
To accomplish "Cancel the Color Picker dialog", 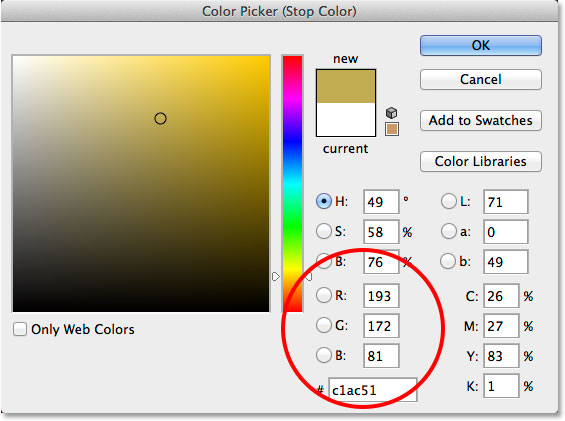I will pyautogui.click(x=480, y=79).
